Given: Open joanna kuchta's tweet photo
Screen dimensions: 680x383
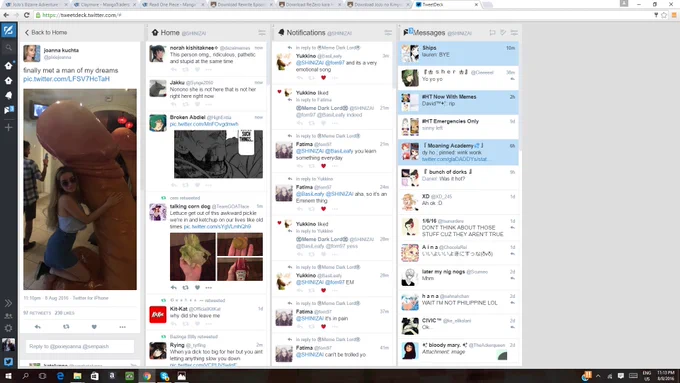Looking at the screenshot, I should (x=80, y=189).
